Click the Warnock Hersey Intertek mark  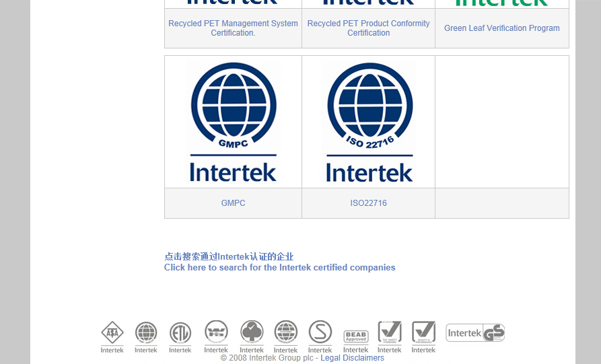point(216,337)
